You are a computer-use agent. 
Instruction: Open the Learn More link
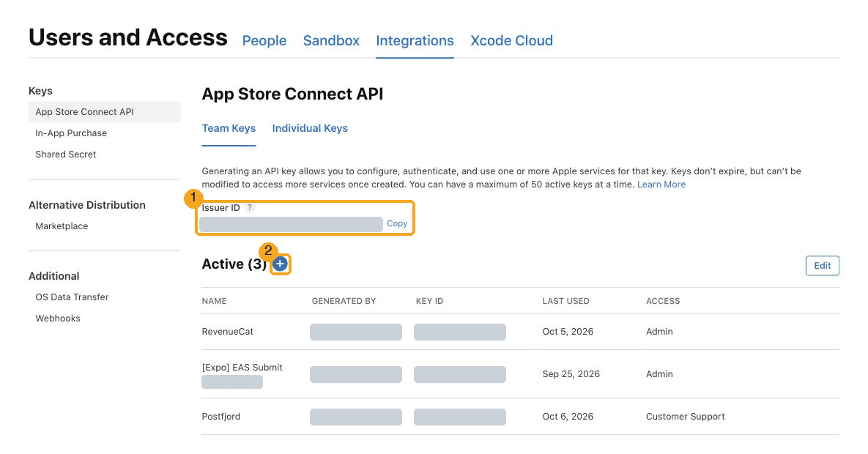661,185
